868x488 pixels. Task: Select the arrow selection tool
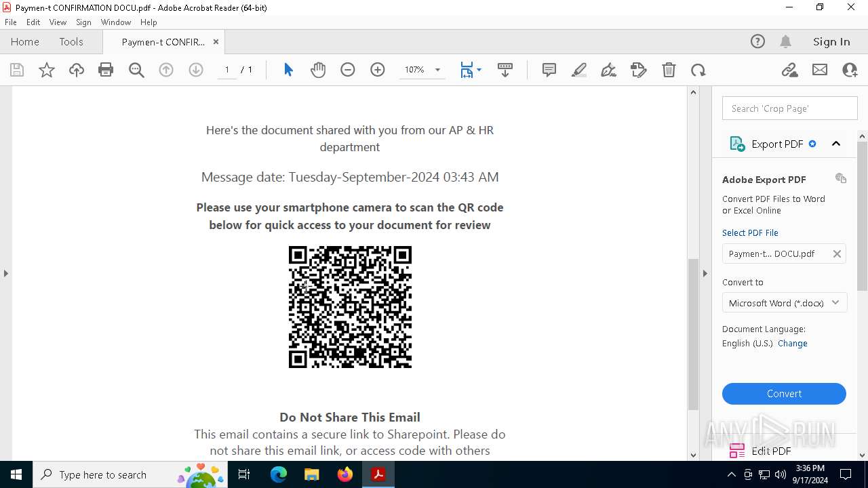pos(288,70)
